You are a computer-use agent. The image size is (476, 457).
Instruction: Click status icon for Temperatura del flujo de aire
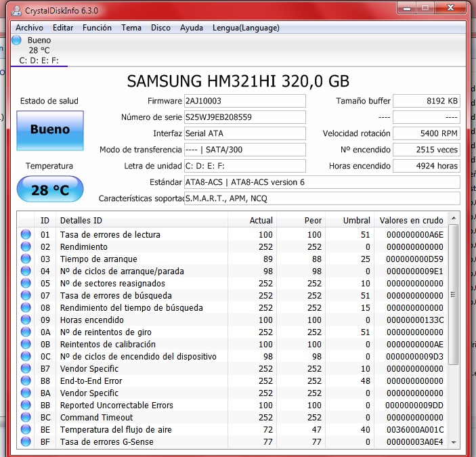(x=26, y=429)
